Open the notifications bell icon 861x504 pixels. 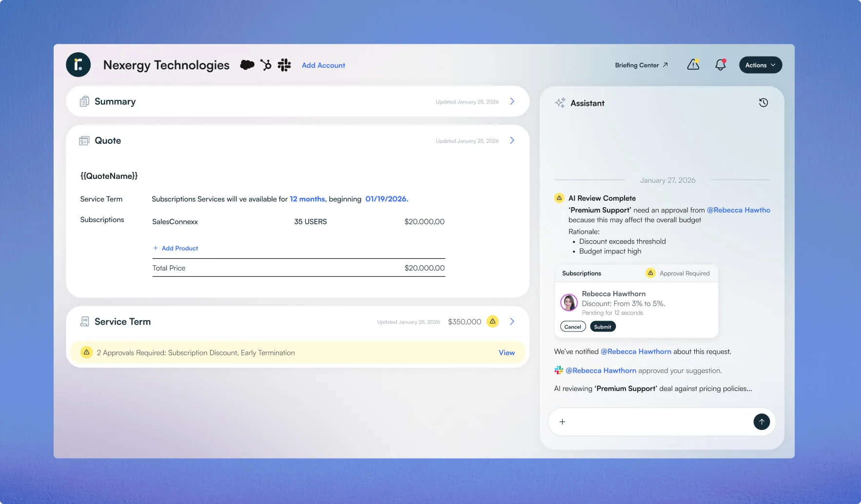click(x=721, y=65)
